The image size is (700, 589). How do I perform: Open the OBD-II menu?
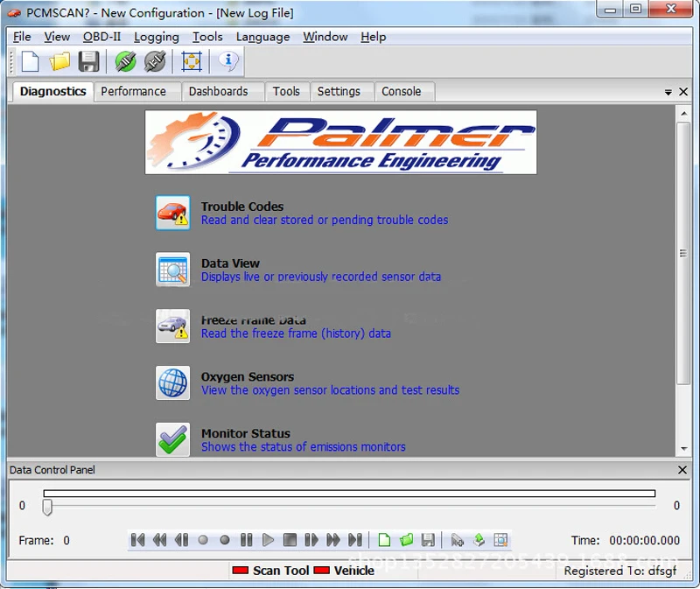point(101,37)
